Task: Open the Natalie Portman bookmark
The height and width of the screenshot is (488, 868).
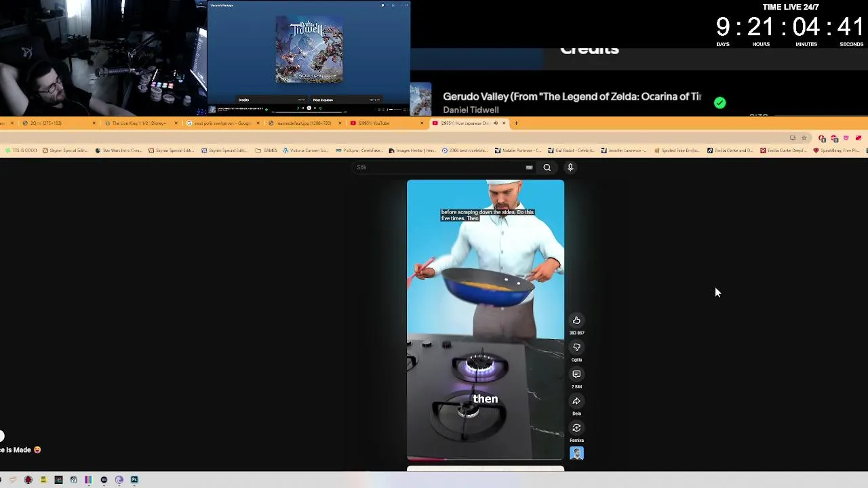Action: 518,150
